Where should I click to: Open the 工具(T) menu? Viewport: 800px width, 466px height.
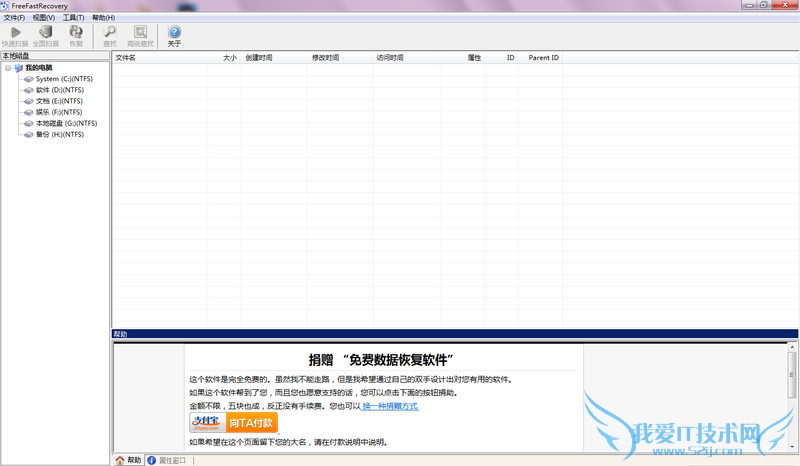click(73, 18)
